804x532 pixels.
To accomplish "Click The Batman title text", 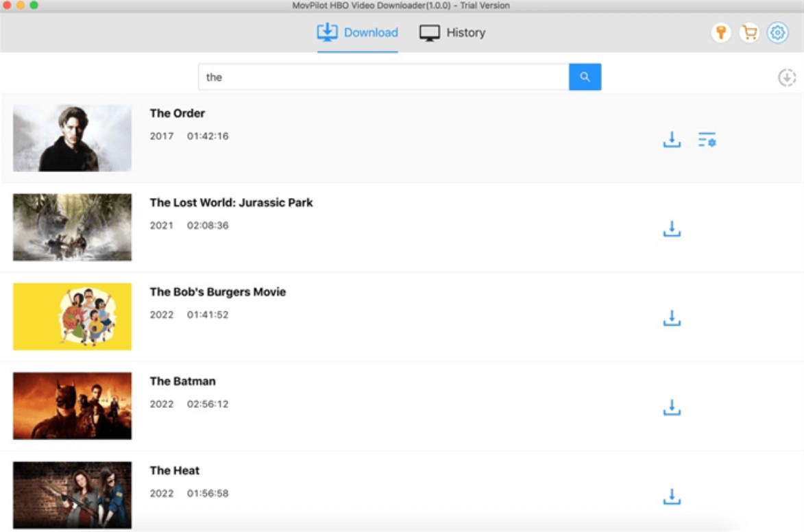I will point(182,381).
